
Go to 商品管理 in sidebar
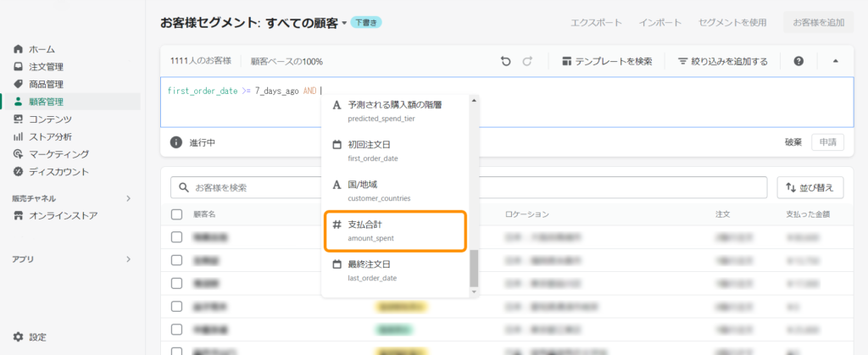[46, 84]
